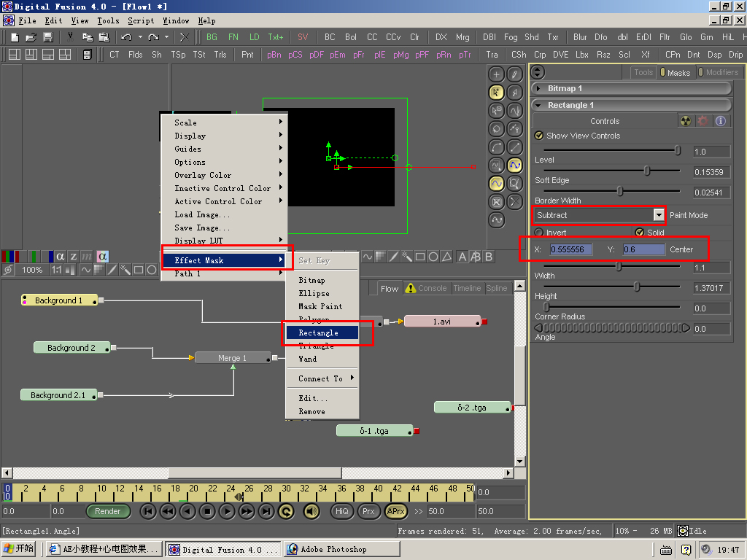Choose Rectangle from Effect Mask submenu
The width and height of the screenshot is (747, 560).
click(x=322, y=332)
